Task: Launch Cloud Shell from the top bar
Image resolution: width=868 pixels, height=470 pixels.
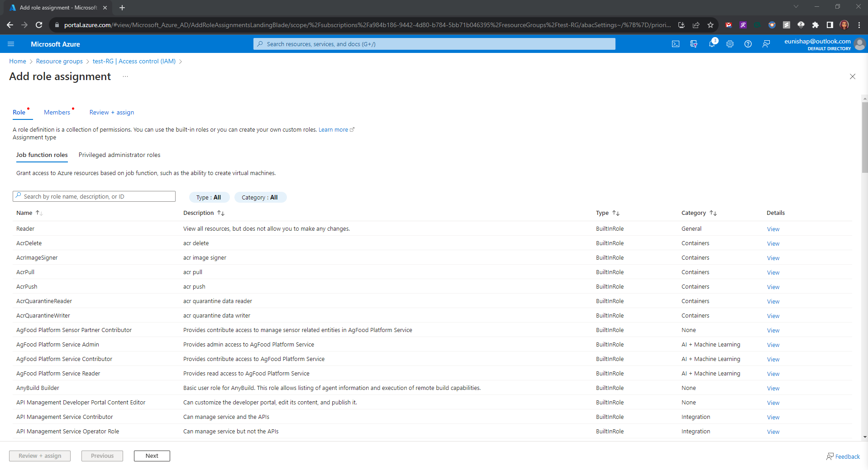Action: [x=675, y=44]
